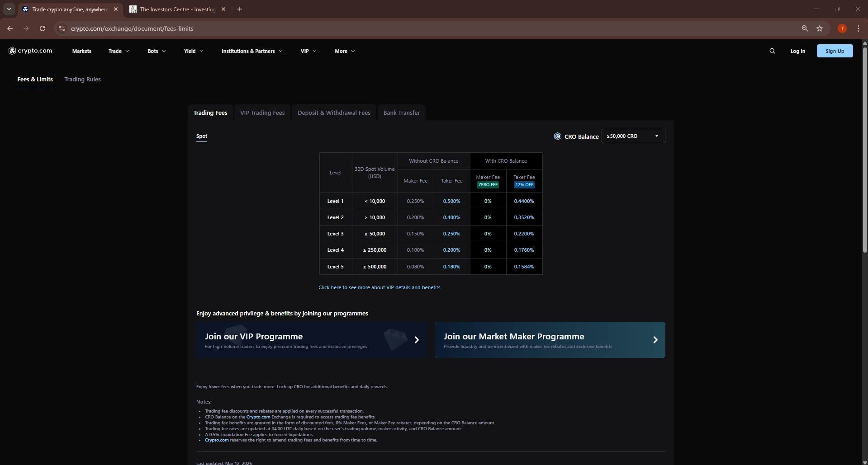The image size is (868, 465).
Task: Open the tab search dropdown arrow
Action: point(9,9)
